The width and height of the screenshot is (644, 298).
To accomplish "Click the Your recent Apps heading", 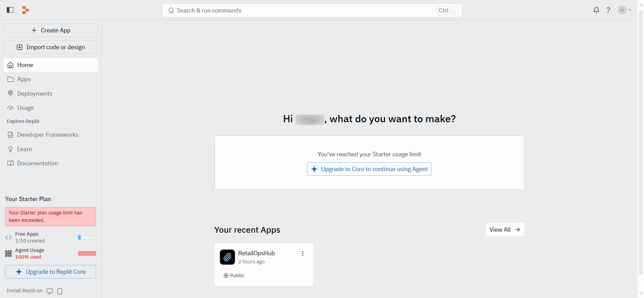I will point(247,230).
